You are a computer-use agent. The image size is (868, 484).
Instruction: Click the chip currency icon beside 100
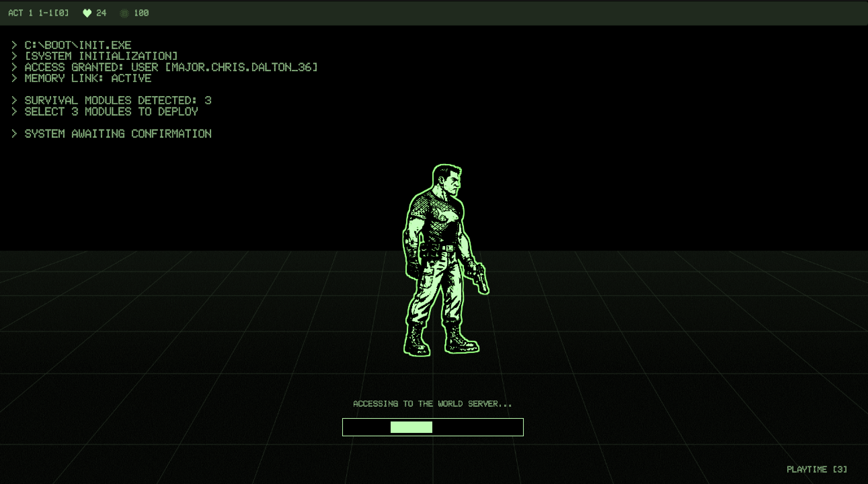coord(124,13)
